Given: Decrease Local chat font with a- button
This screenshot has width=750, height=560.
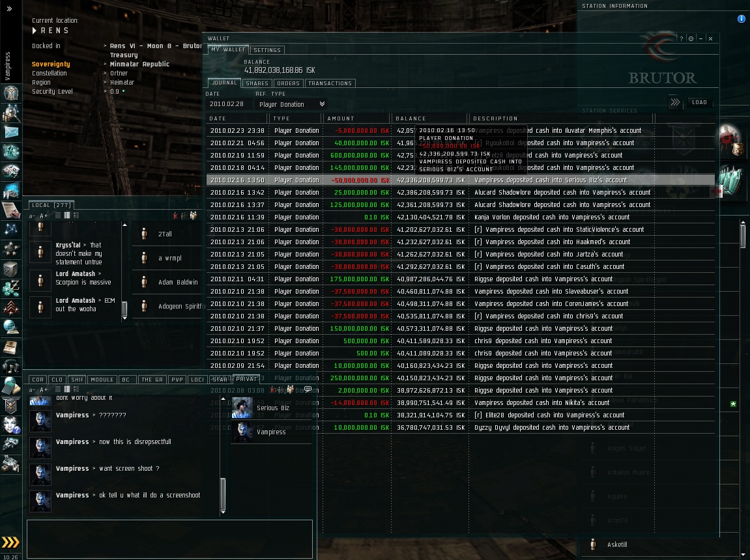Looking at the screenshot, I should (32, 216).
